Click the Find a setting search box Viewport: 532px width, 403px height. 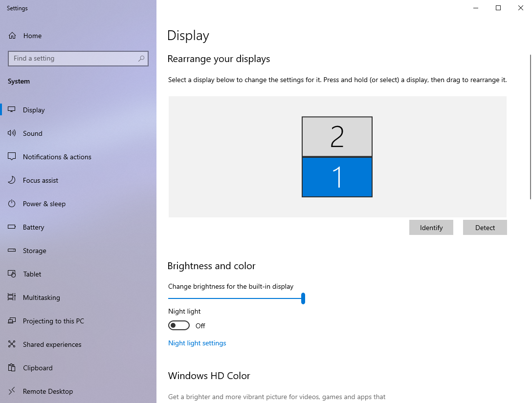click(73, 59)
